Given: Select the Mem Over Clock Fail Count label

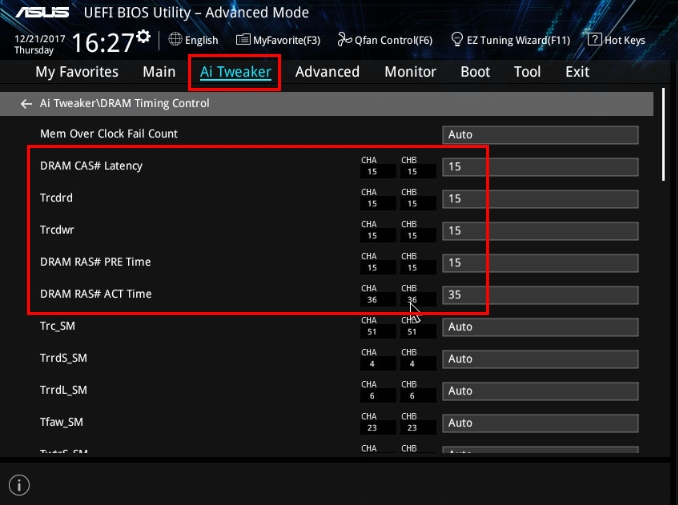Looking at the screenshot, I should [109, 134].
